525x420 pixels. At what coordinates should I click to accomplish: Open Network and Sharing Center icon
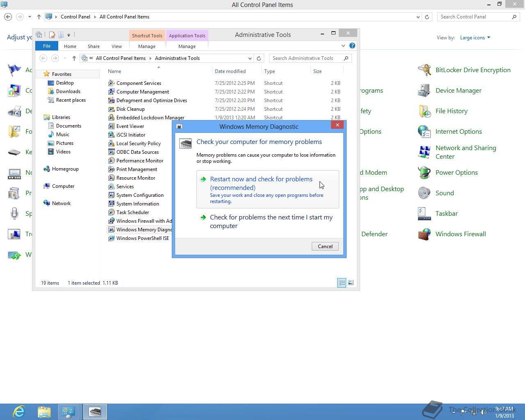424,152
